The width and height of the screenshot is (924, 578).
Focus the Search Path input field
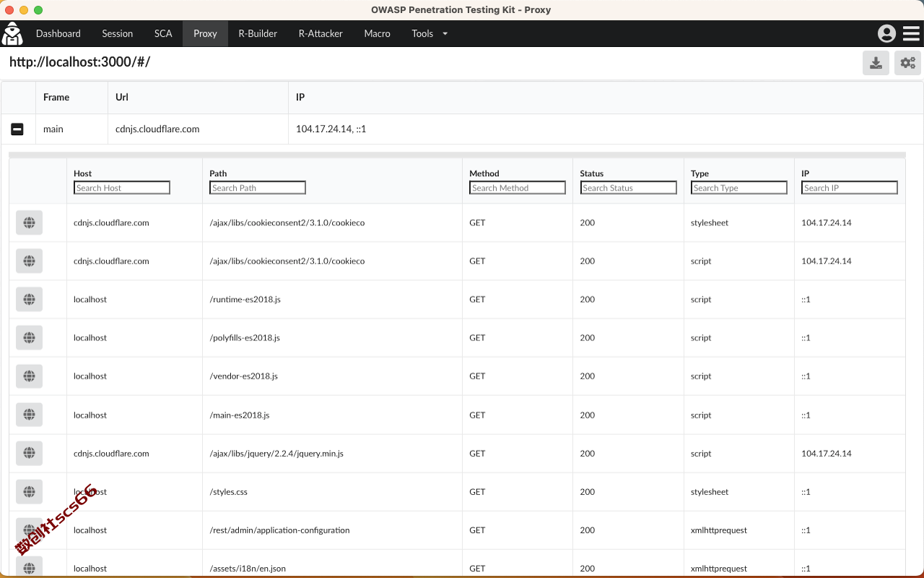point(258,188)
